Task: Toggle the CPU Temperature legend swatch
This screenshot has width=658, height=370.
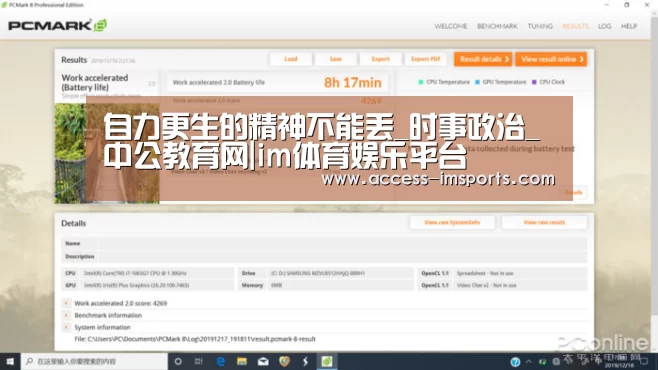Action: tap(421, 82)
